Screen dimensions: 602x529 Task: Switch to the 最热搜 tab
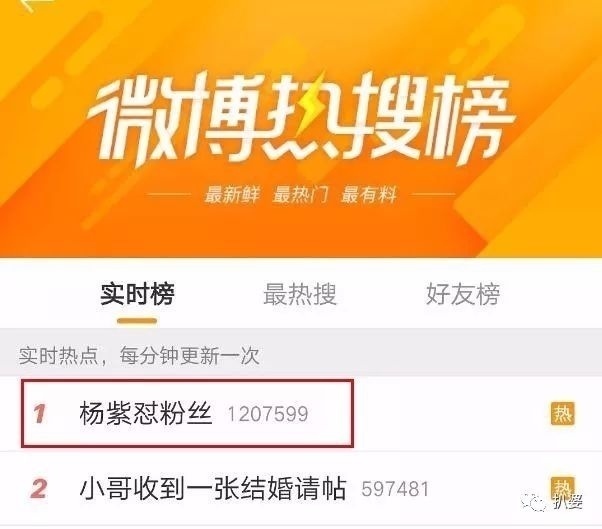(x=300, y=295)
